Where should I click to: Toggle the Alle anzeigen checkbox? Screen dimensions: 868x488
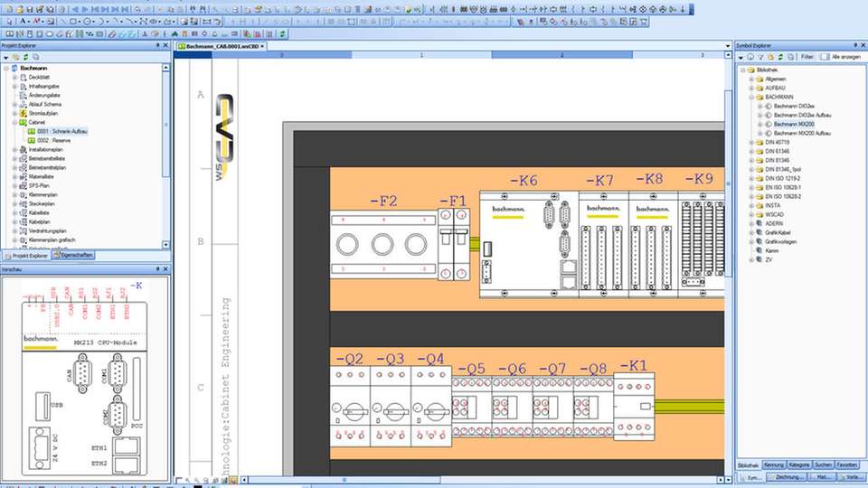click(x=826, y=57)
